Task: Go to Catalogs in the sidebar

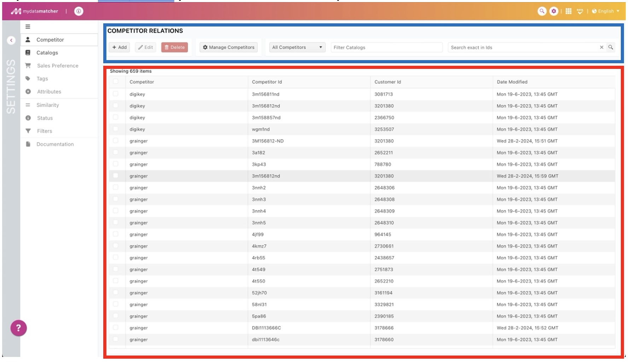Action: tap(47, 53)
